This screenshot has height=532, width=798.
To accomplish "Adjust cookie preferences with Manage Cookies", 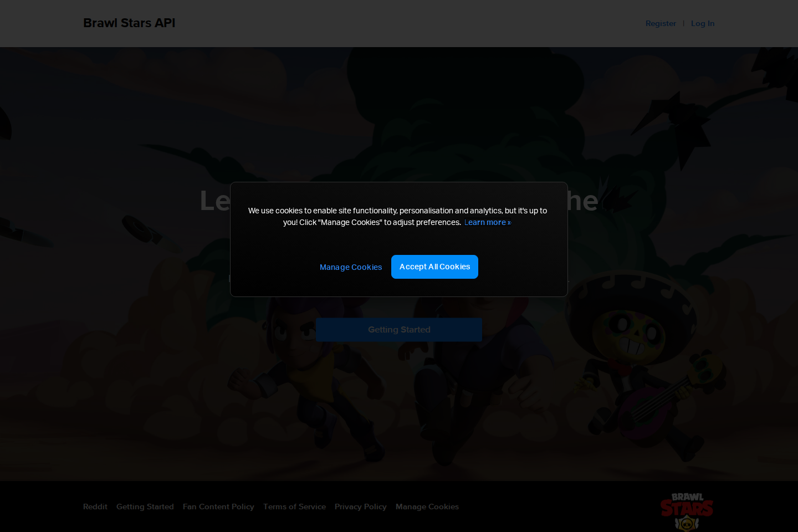I will [x=350, y=267].
